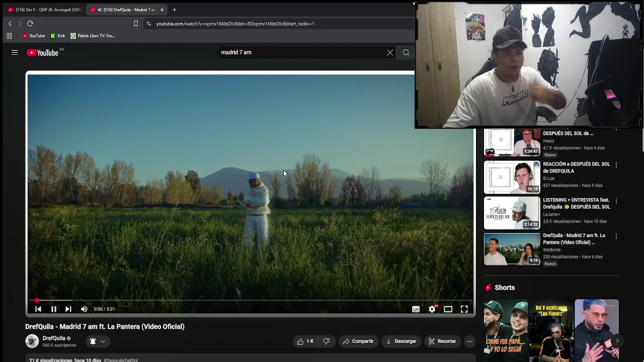644x362 pixels.
Task: Like the video (1 K)
Action: coord(305,341)
